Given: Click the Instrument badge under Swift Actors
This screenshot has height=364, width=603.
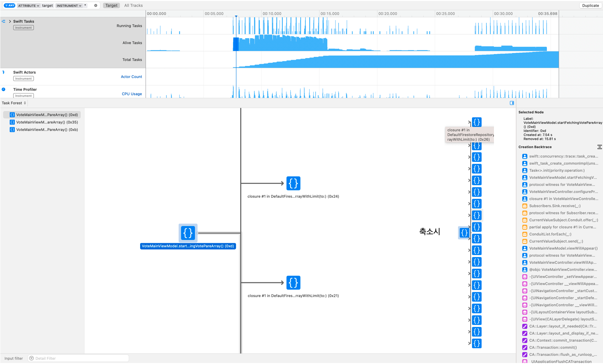Looking at the screenshot, I should click(23, 79).
